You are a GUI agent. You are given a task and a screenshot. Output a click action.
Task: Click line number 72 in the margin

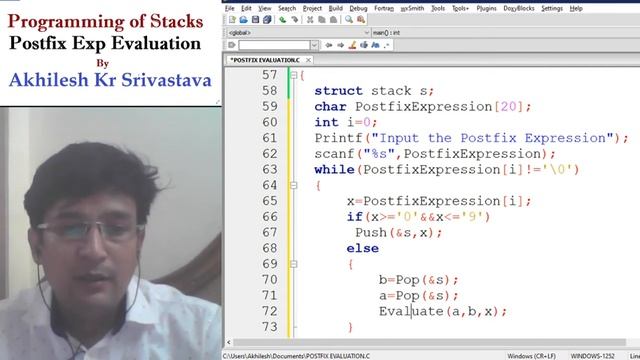tap(270, 311)
